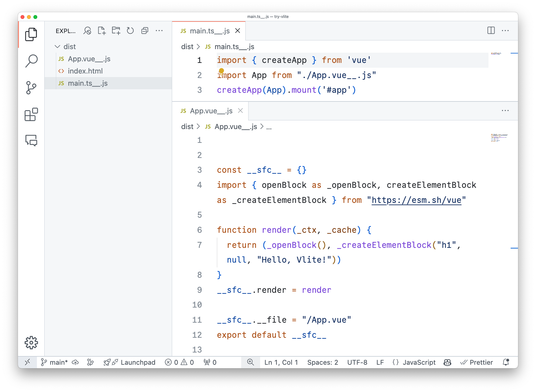Screen dimensions: 536x392
Task: Expand the breadcrumb ellipsis in lower editor
Action: point(269,127)
